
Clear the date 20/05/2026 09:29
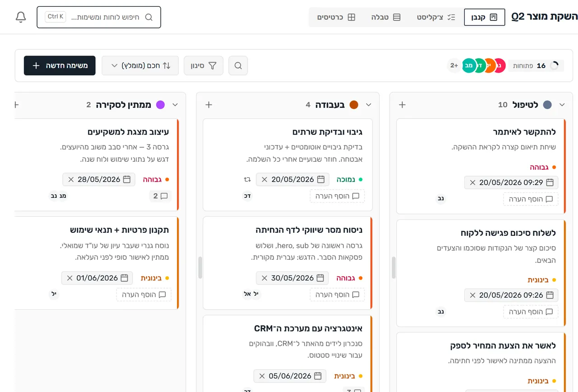tap(473, 182)
